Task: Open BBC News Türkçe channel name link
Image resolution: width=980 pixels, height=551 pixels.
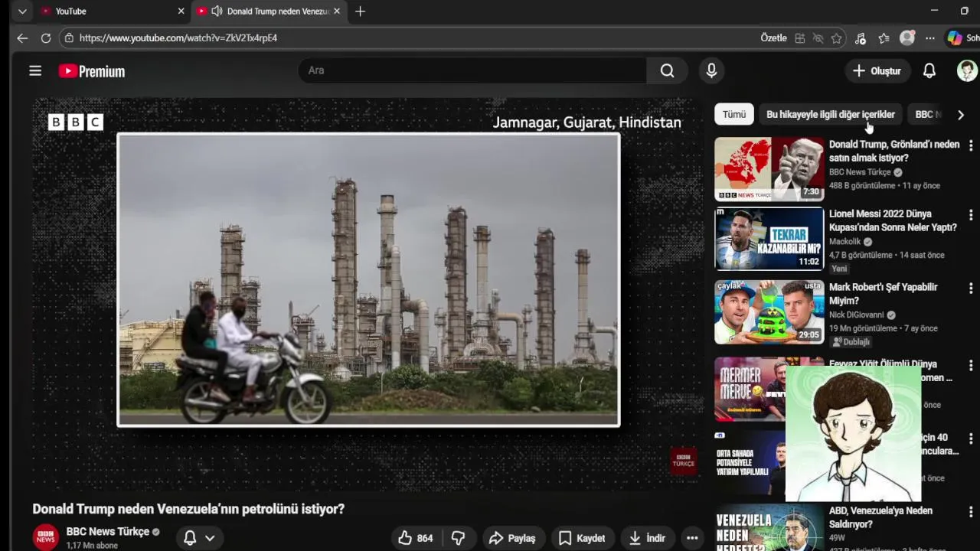Action: (x=107, y=531)
